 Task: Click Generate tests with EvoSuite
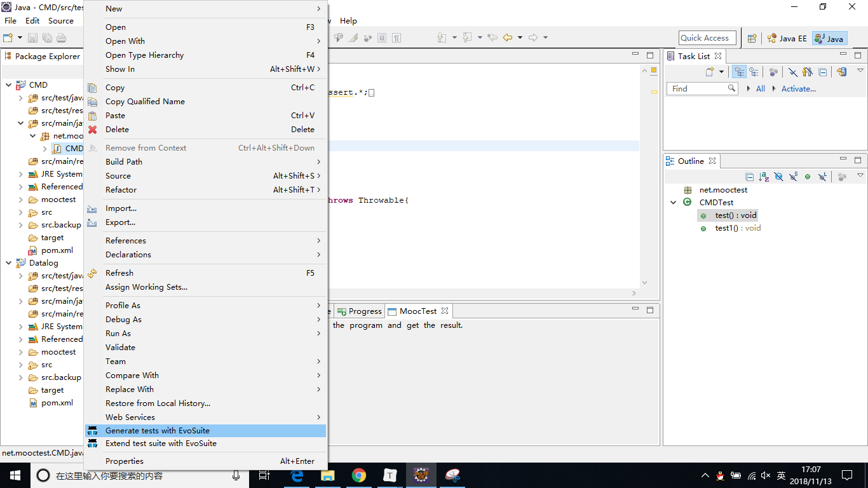pos(158,431)
